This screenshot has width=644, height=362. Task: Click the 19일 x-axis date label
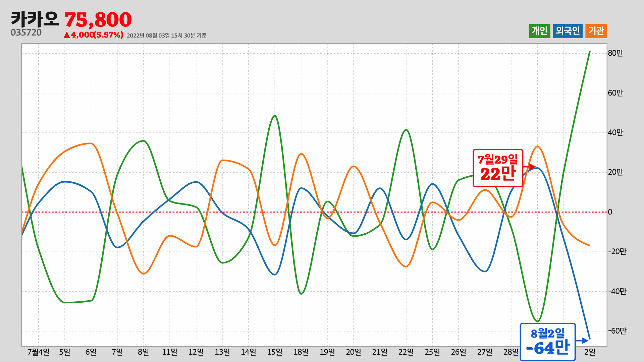(x=327, y=352)
